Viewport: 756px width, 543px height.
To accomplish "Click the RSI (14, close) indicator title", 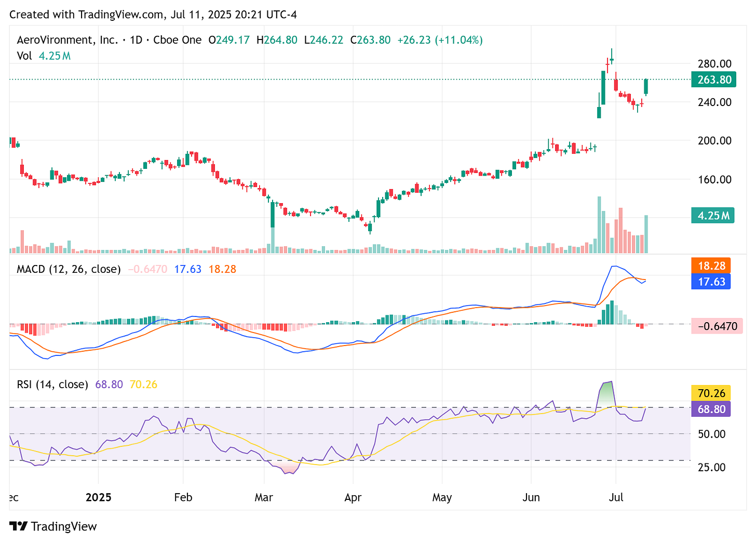I will coord(52,384).
